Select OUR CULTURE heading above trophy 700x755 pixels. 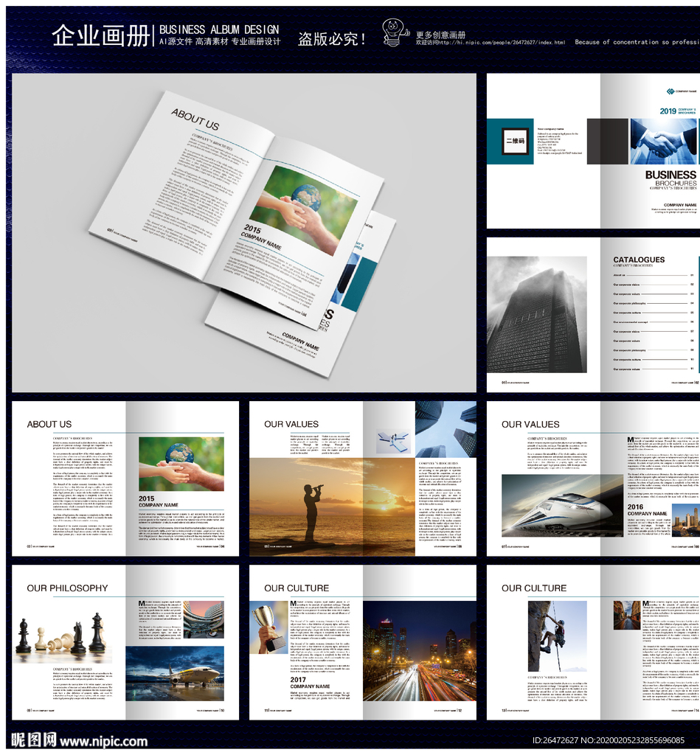(297, 588)
